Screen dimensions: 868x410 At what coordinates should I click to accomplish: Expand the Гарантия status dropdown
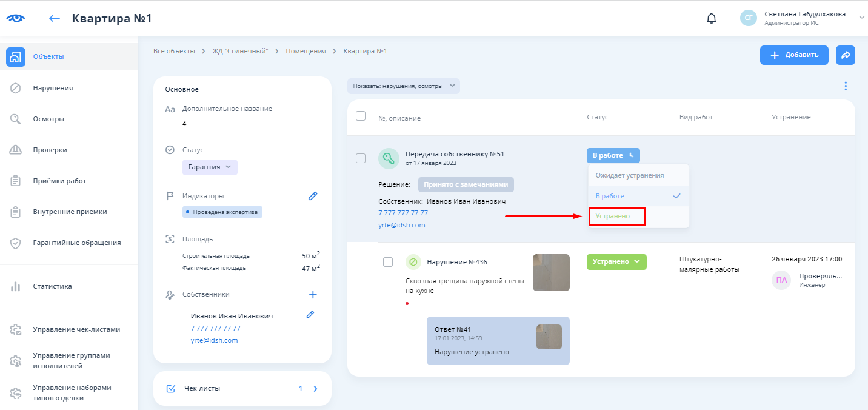pyautogui.click(x=210, y=167)
